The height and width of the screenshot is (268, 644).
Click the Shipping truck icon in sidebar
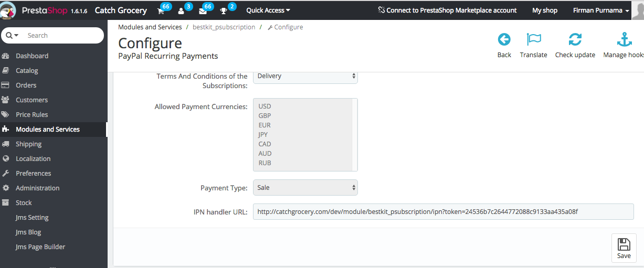[x=6, y=144]
